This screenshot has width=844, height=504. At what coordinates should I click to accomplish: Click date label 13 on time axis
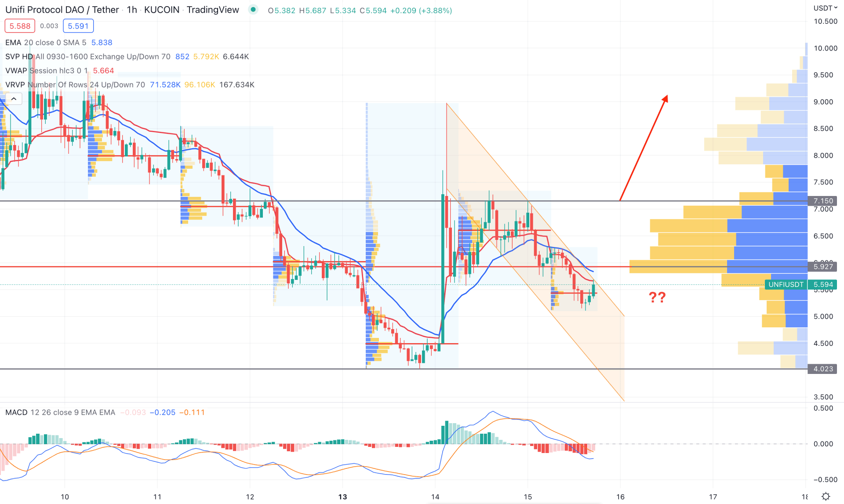point(342,497)
